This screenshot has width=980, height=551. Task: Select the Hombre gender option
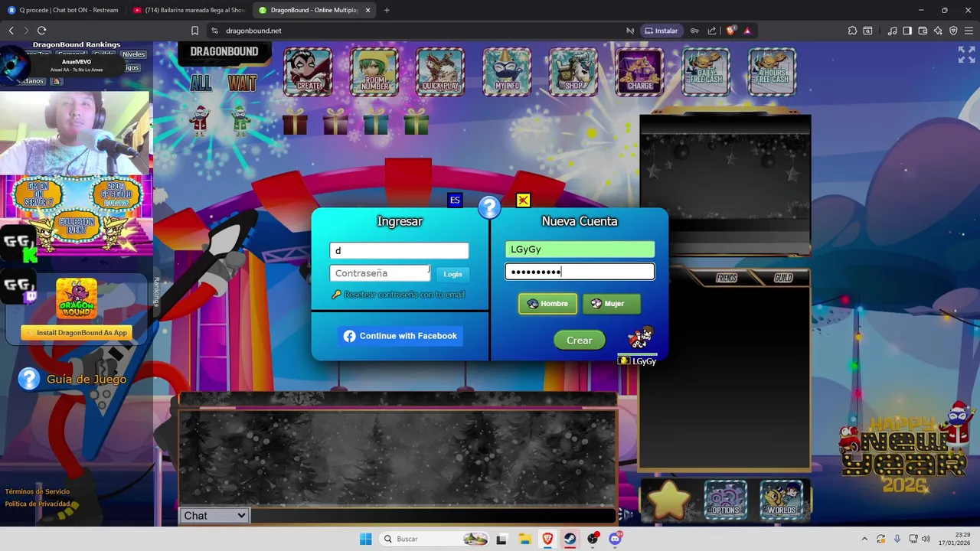(x=547, y=304)
